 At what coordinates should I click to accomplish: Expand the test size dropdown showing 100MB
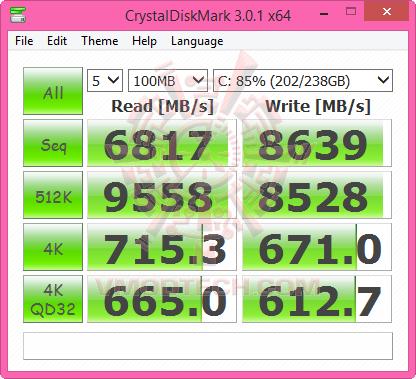pos(168,80)
